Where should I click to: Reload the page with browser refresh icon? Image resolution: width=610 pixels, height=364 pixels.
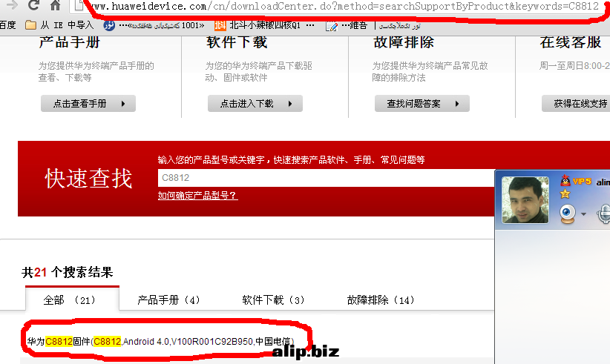point(34,5)
